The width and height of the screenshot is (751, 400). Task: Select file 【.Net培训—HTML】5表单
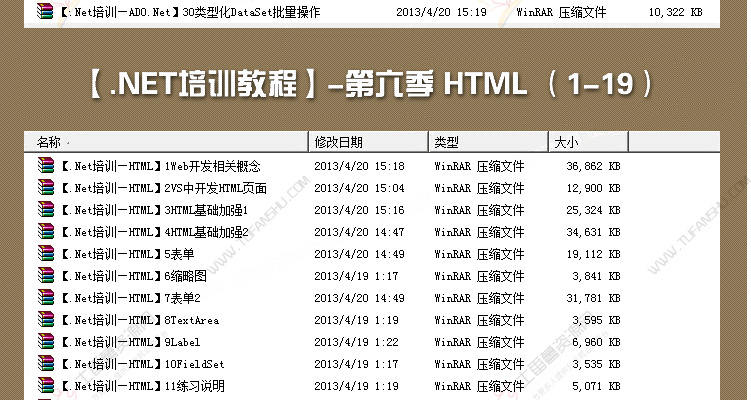click(x=127, y=254)
